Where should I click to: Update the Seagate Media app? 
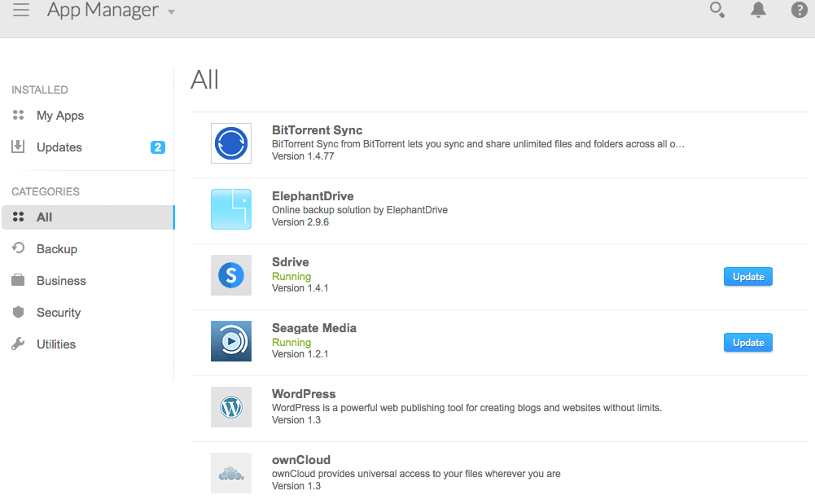pos(748,343)
